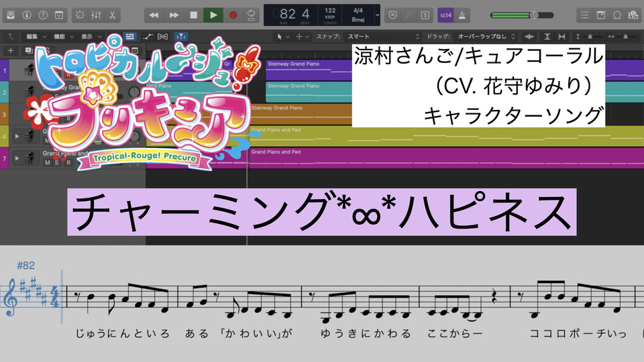Open the tuner icon

click(x=409, y=15)
